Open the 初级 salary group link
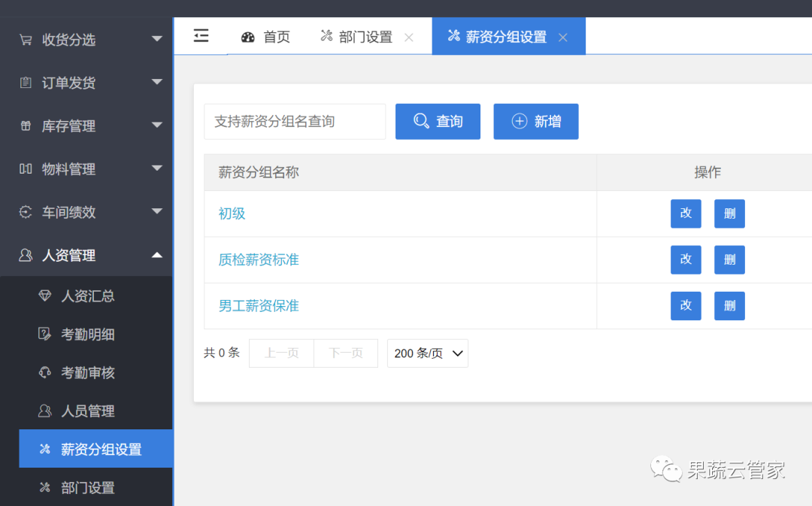Viewport: 812px width, 506px height. (232, 214)
